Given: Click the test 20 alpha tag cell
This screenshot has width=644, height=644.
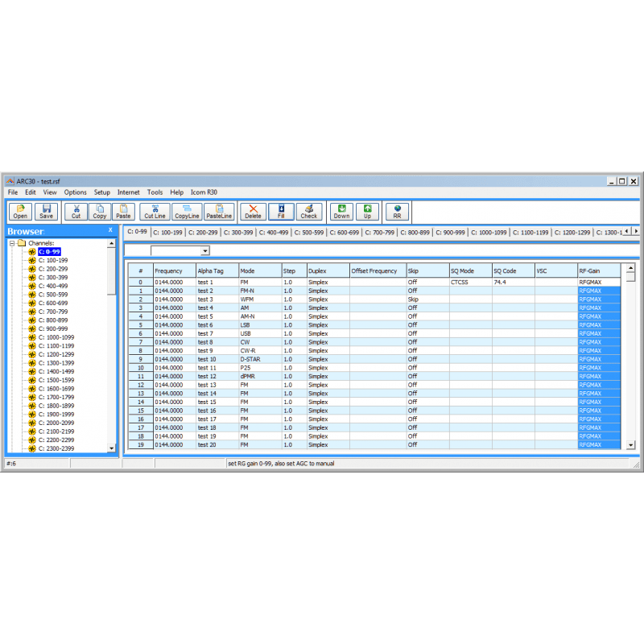Looking at the screenshot, I should tap(217, 445).
